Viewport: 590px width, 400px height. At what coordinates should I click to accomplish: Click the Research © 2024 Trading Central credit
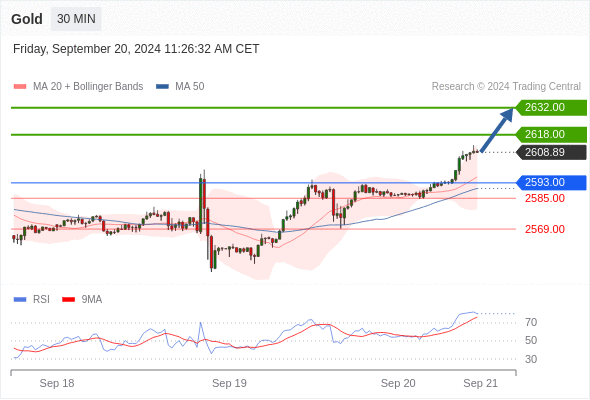tap(506, 87)
